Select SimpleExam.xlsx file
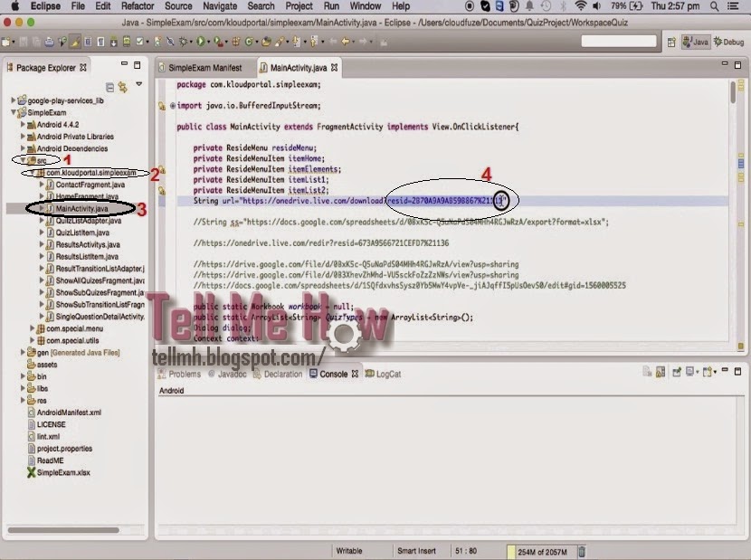 [63, 472]
